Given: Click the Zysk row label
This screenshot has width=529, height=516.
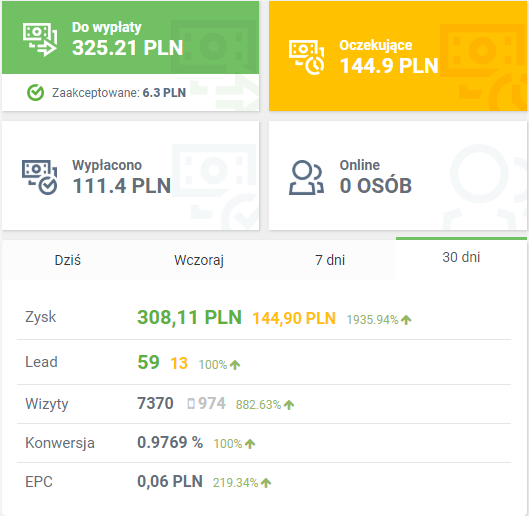Looking at the screenshot, I should 40,317.
